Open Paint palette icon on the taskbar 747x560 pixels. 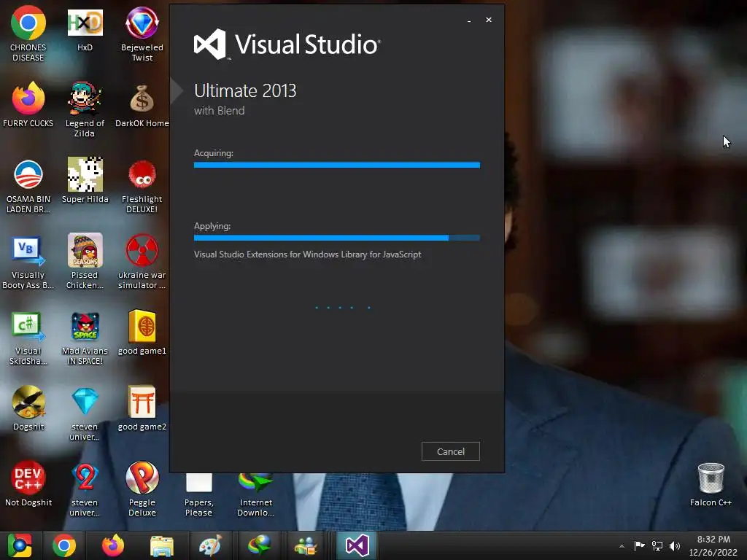[210, 545]
